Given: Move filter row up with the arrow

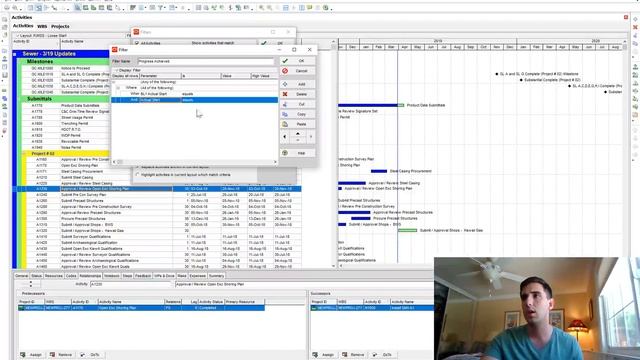Looking at the screenshot, I should coord(298,134).
